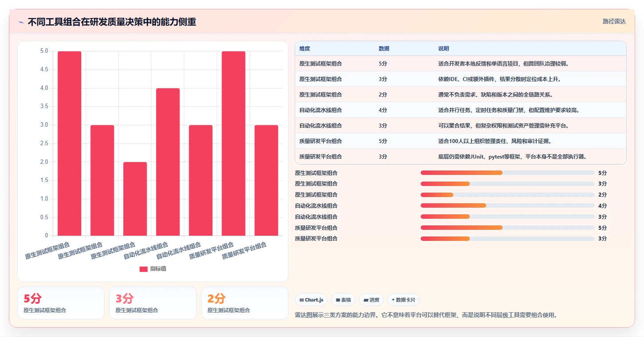
Task: Click the 原生测试框架组合 chart bar with value 3
Action: [102, 180]
